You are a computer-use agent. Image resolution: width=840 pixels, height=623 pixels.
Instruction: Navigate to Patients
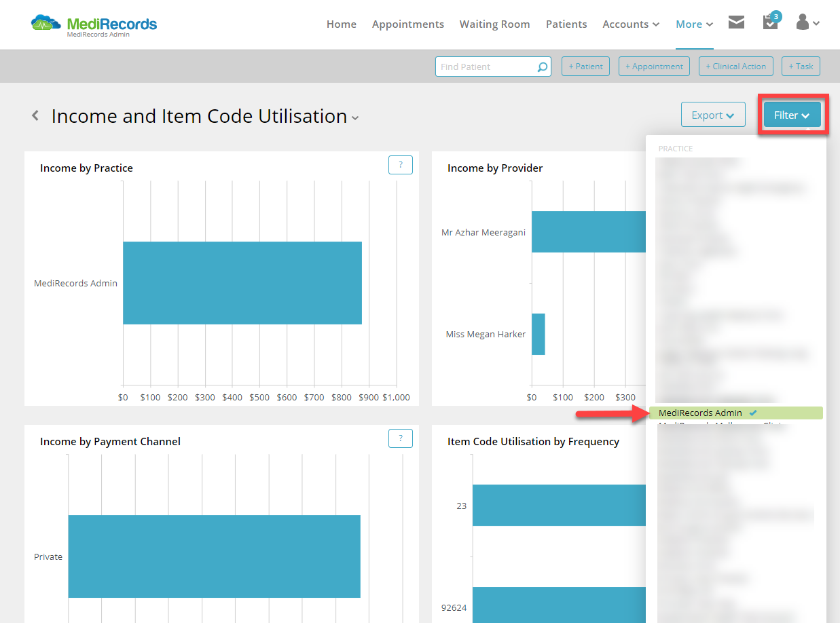coord(566,24)
